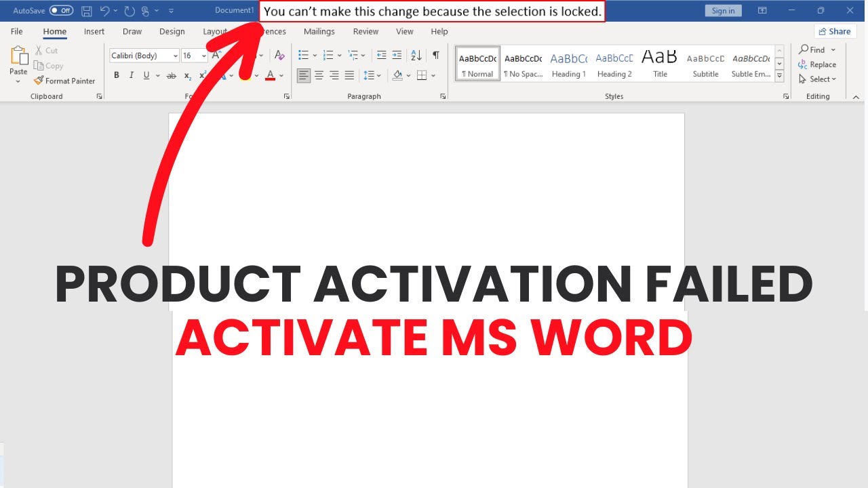The width and height of the screenshot is (868, 488).
Task: Open bullet library dropdown arrow
Action: 315,56
